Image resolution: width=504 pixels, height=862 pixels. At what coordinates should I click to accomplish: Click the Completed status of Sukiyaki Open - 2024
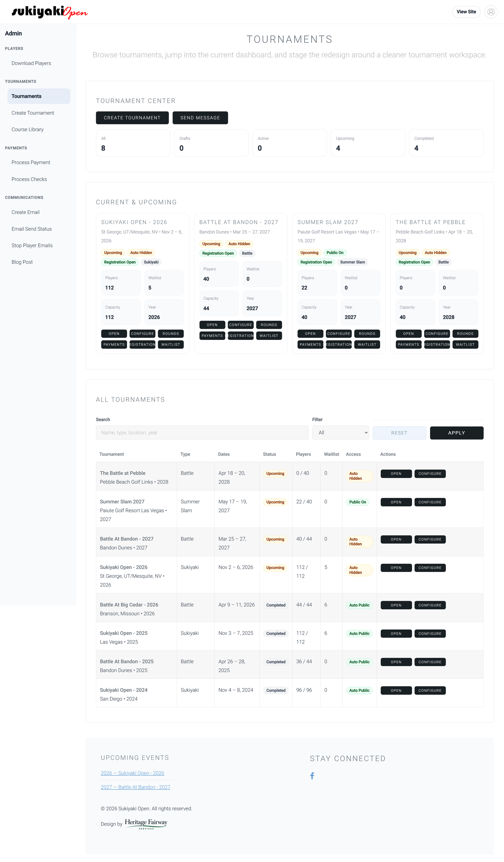tap(276, 690)
